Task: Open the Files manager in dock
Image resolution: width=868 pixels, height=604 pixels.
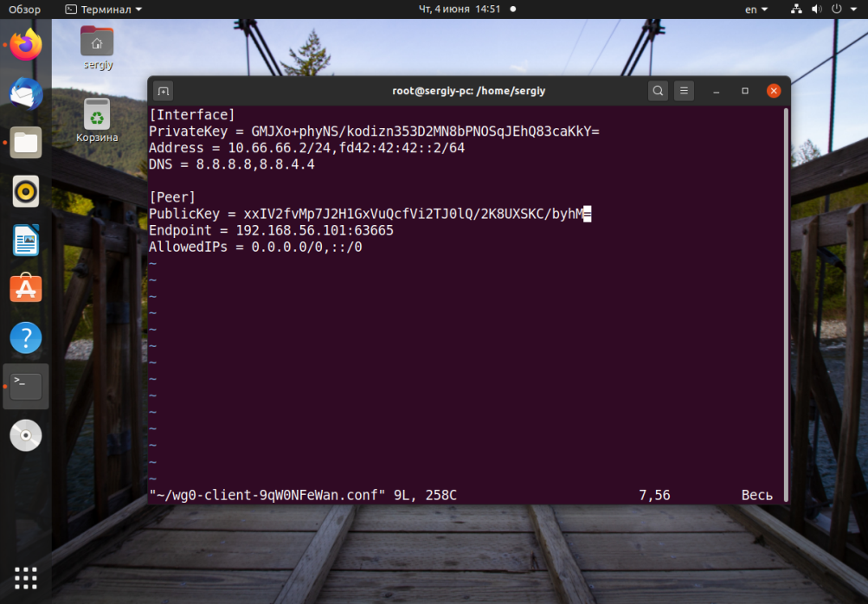Action: [25, 143]
